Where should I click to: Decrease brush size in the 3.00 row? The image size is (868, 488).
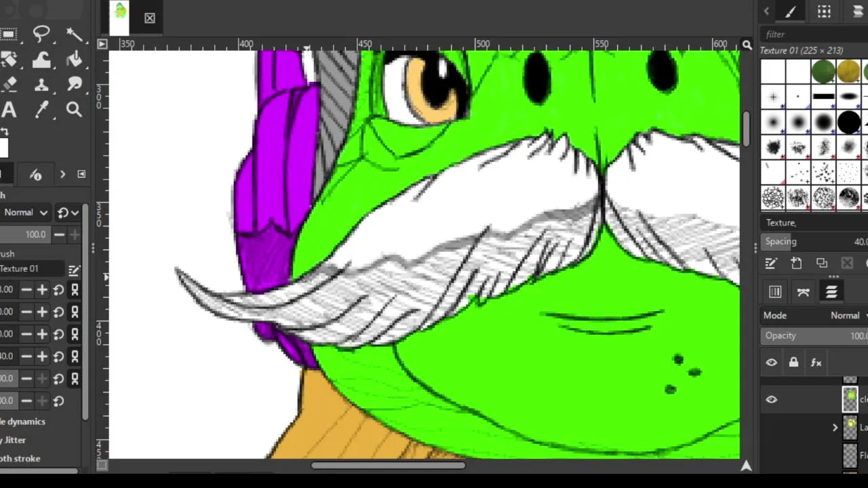tap(26, 290)
